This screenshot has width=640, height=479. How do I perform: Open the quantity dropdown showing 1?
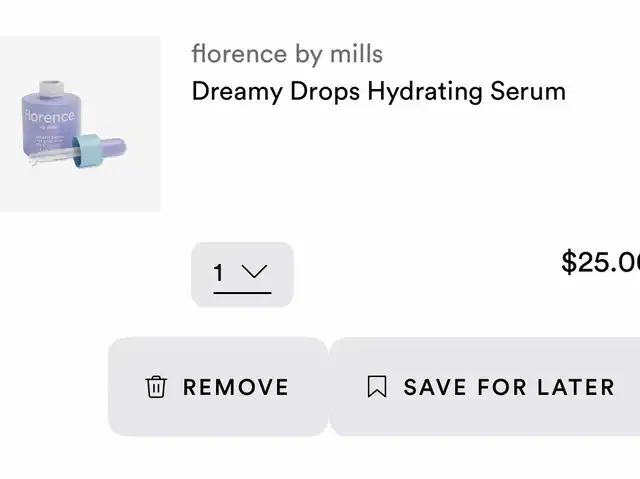[x=242, y=274]
